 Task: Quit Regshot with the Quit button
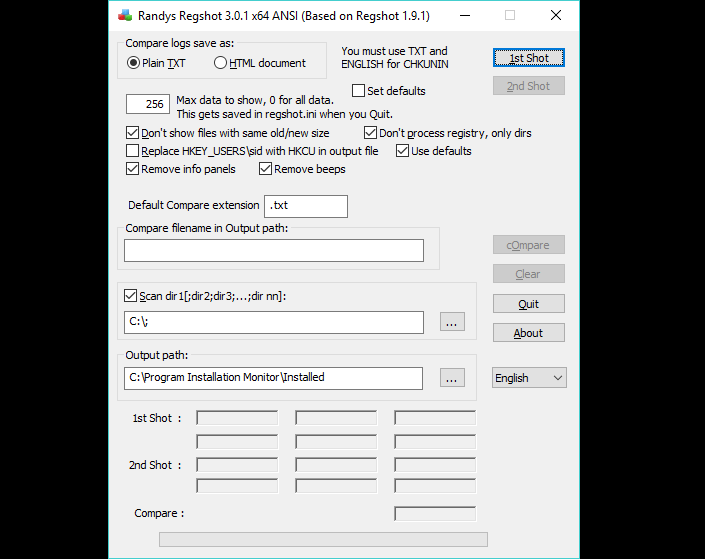(529, 304)
